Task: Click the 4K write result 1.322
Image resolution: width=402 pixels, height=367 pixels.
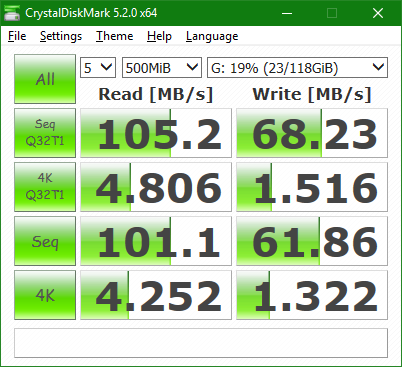Action: tap(312, 295)
